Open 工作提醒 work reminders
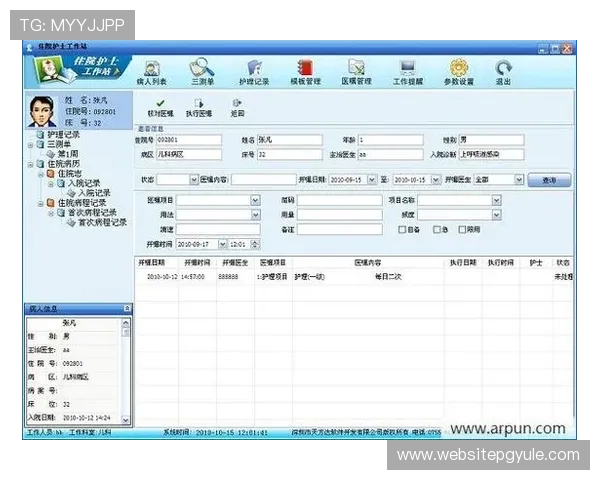 coord(408,73)
